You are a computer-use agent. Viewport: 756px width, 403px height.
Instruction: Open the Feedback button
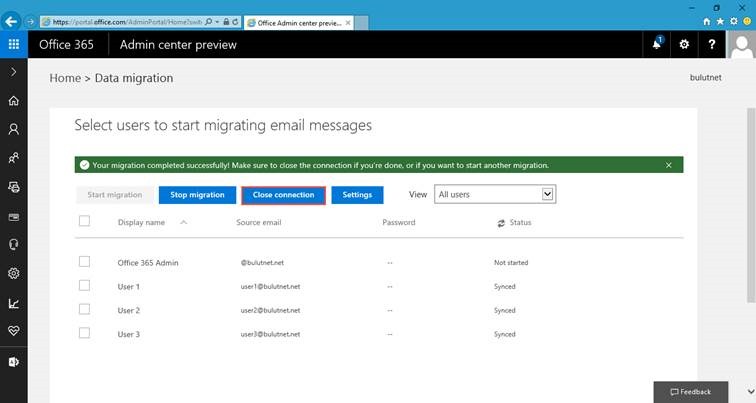[x=690, y=392]
